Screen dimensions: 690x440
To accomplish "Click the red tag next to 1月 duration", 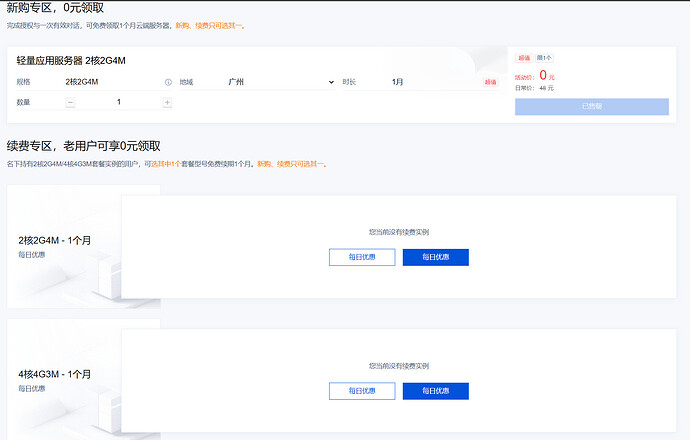I will coord(490,82).
